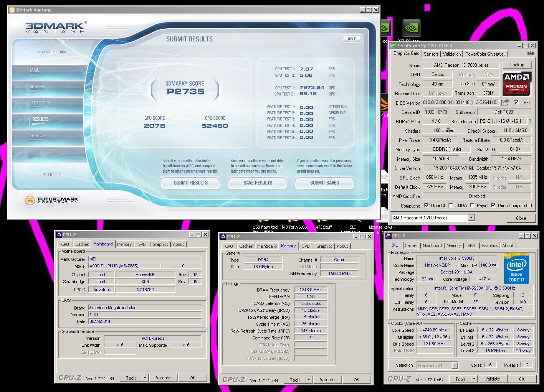Click the BIOS share/export icon in GPU-Z
The width and height of the screenshot is (544, 392).
(x=505, y=102)
